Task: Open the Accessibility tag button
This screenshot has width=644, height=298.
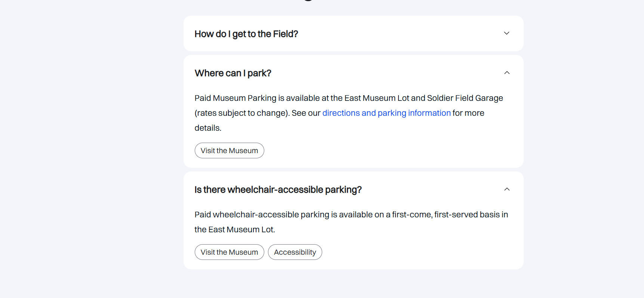Action: coord(295,252)
